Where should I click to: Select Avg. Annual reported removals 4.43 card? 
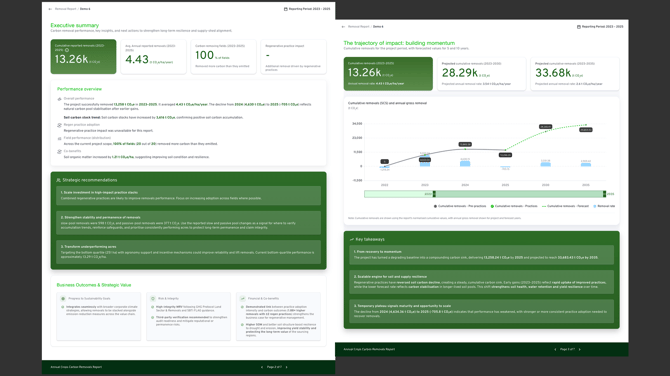coord(153,57)
